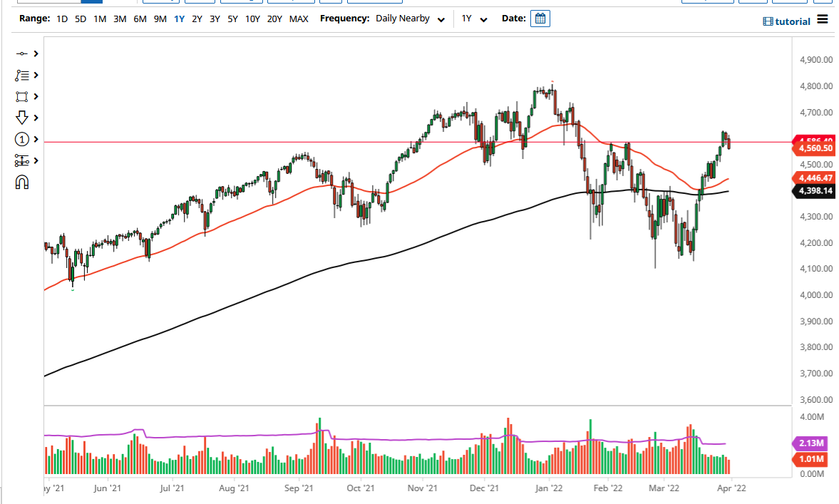Expand the trend line tool submenu chevron

(34, 53)
